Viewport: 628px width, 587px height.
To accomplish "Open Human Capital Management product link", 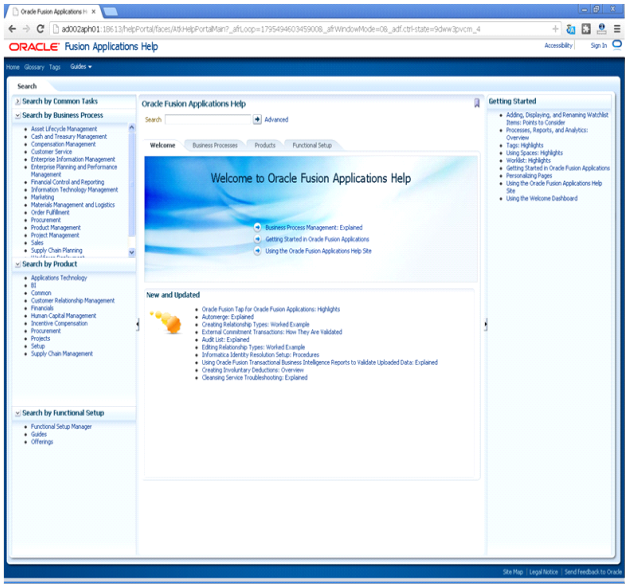I will coord(63,316).
